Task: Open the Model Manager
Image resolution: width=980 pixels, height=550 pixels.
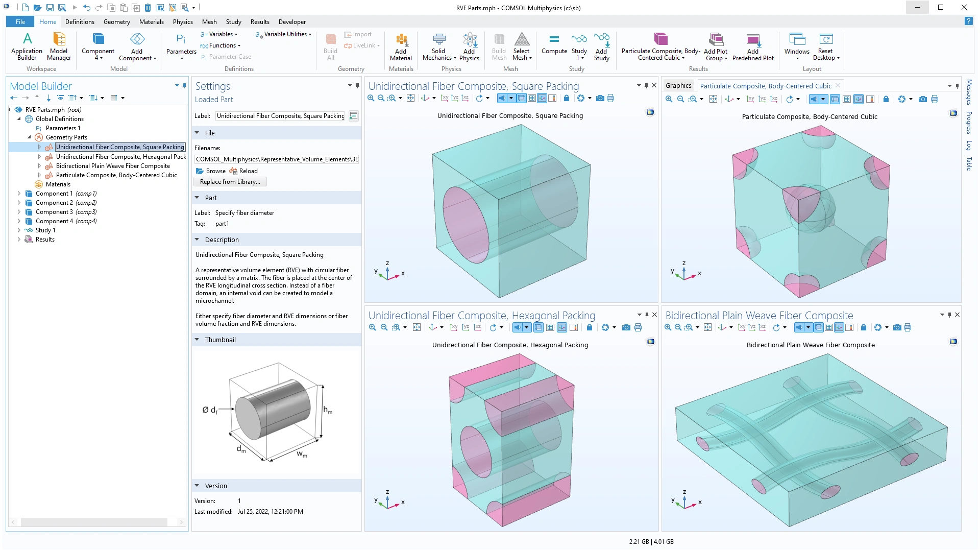Action: 59,46
